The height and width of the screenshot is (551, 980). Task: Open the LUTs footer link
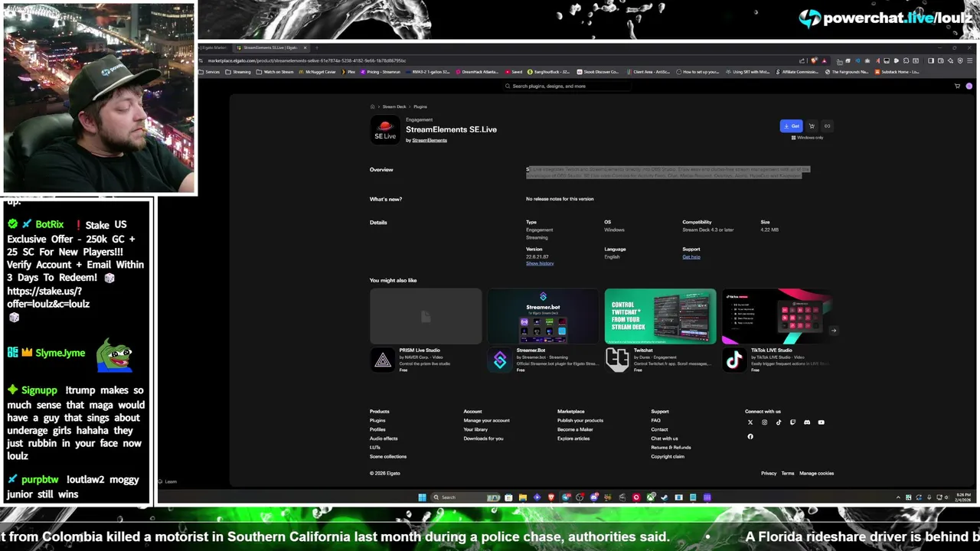[x=375, y=448]
